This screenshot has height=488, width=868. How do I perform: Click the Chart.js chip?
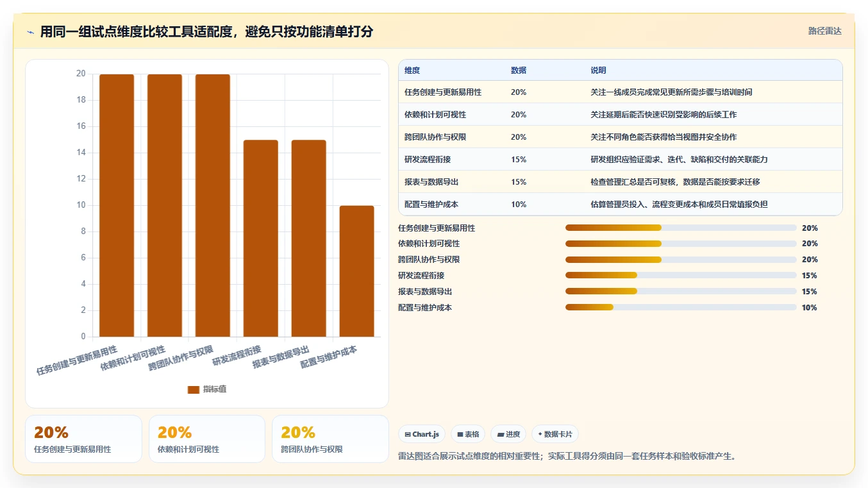click(x=422, y=434)
